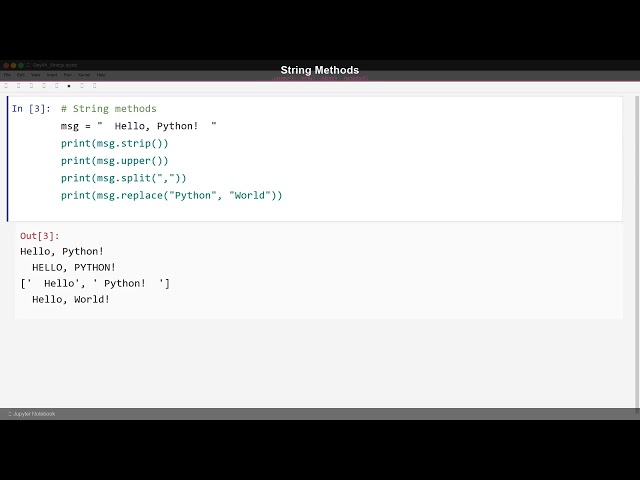Click the green maximize window button
Viewport: 640px width, 480px height.
[21, 65]
